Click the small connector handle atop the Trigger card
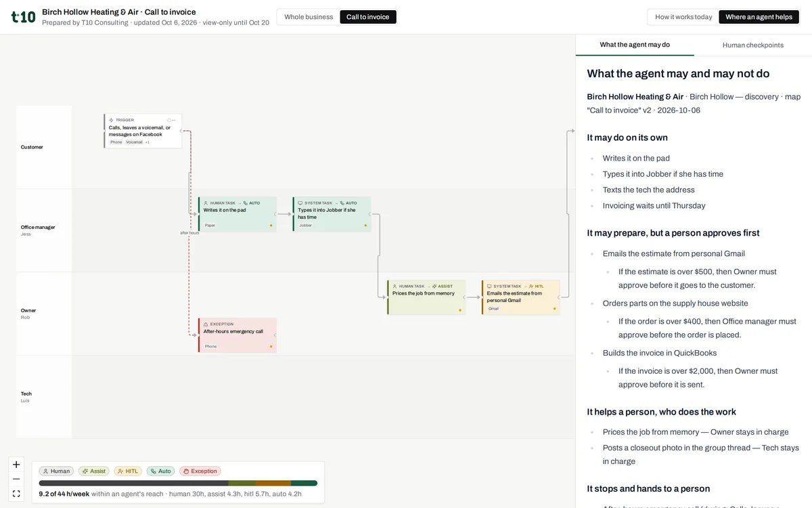The height and width of the screenshot is (508, 812). [171, 120]
